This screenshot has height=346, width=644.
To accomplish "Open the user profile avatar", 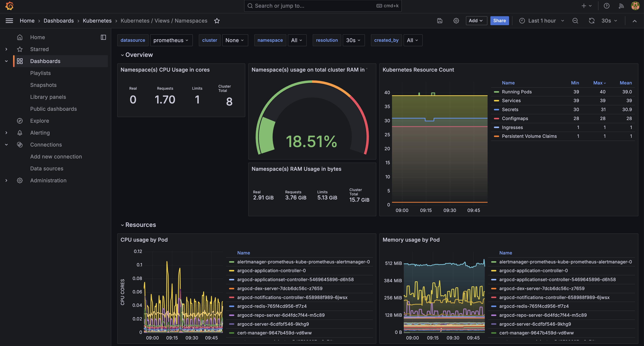I will pyautogui.click(x=635, y=6).
